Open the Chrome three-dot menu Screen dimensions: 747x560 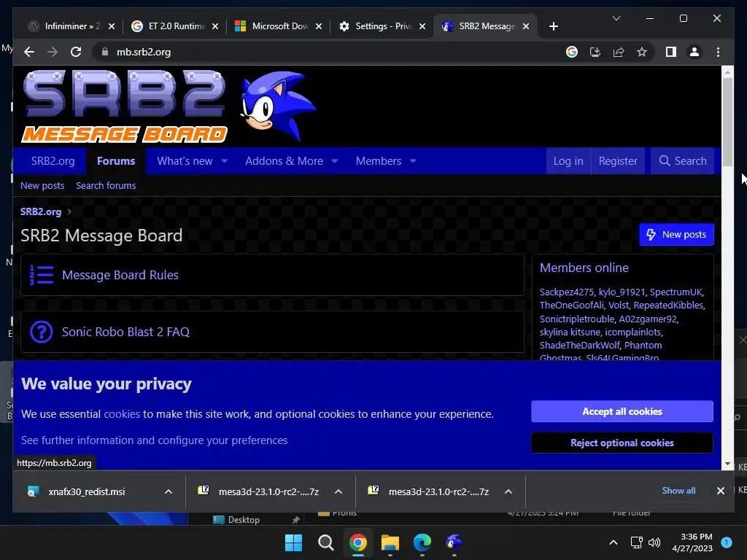(x=718, y=52)
